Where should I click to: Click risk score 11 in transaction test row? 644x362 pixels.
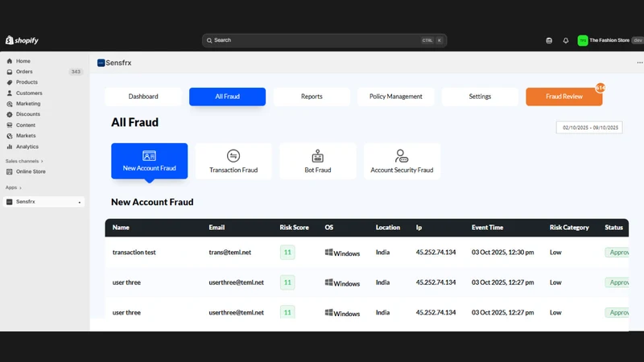(x=287, y=252)
